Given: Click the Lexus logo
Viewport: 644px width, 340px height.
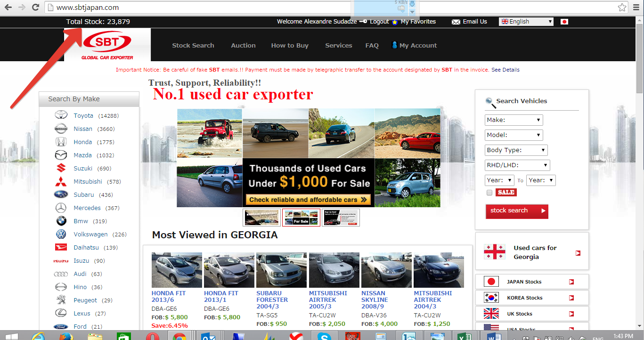Looking at the screenshot, I should (61, 313).
